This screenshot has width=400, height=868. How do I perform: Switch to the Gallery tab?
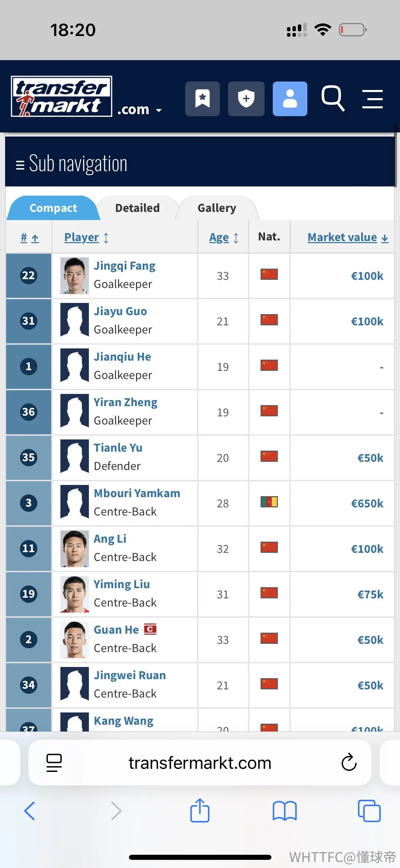(217, 208)
